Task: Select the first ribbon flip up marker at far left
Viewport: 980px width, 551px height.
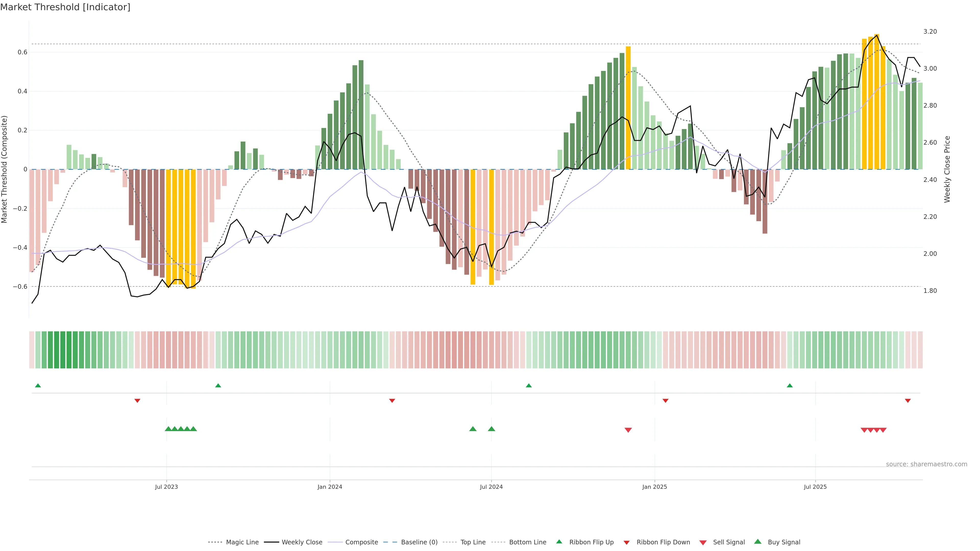Action: click(x=38, y=386)
